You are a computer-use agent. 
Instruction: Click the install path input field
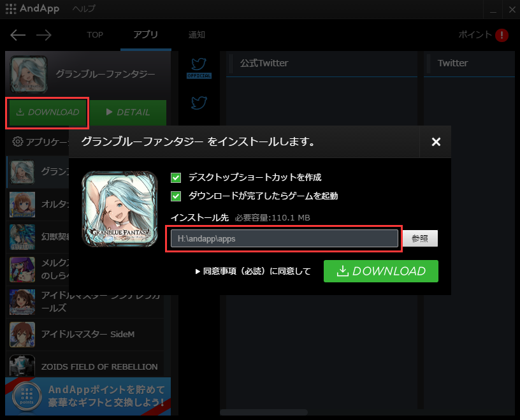[285, 238]
